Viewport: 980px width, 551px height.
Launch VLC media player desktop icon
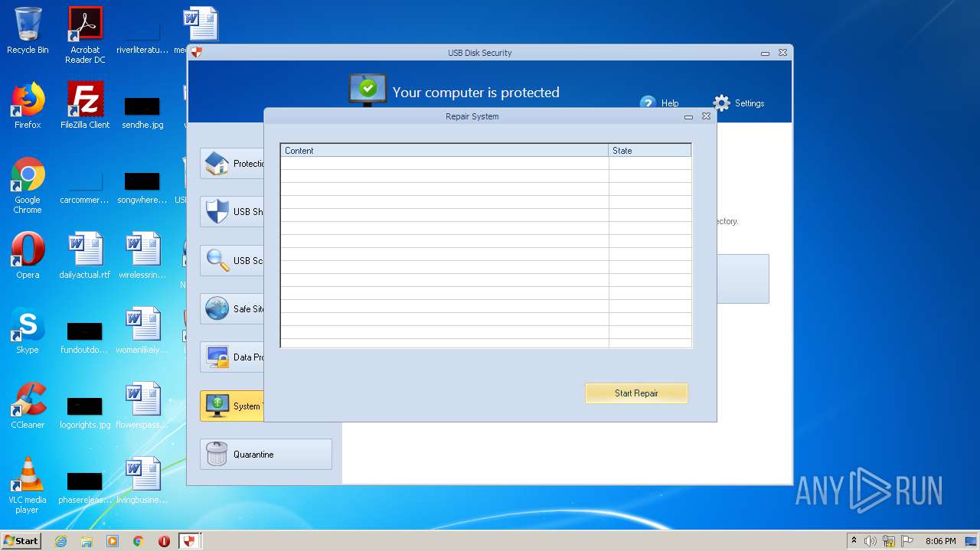click(28, 486)
